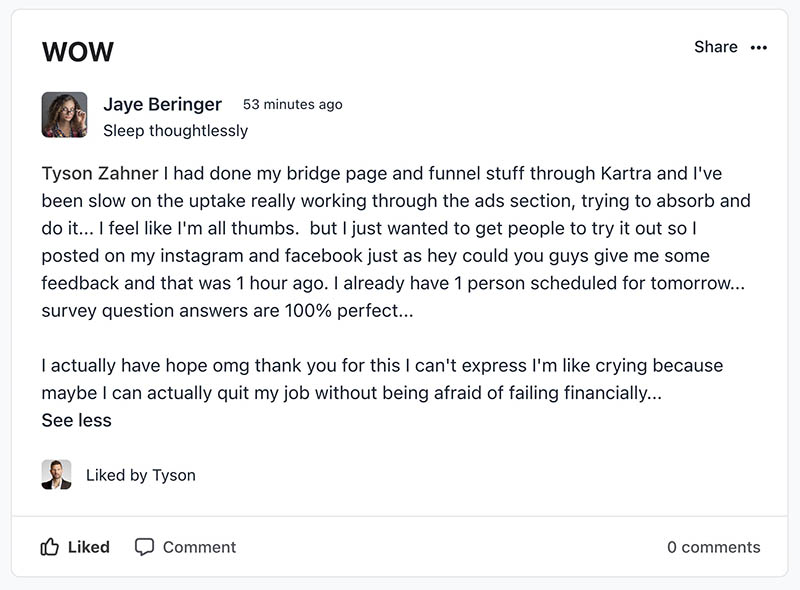
Task: Share this WOW post
Action: (x=715, y=47)
